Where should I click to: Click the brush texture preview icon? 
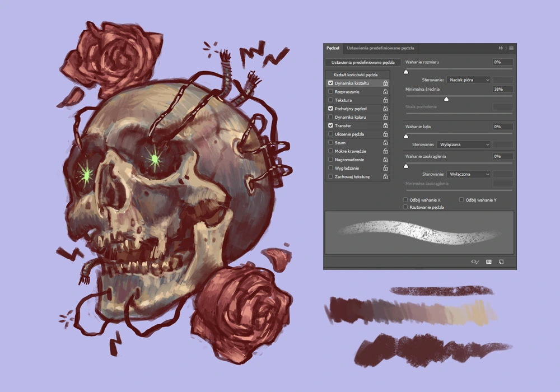pos(488,262)
